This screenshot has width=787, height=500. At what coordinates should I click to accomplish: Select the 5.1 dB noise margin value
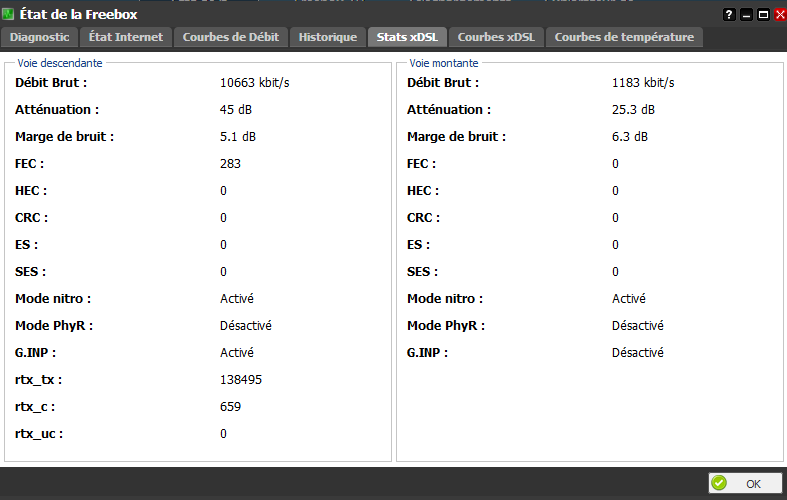(x=237, y=137)
